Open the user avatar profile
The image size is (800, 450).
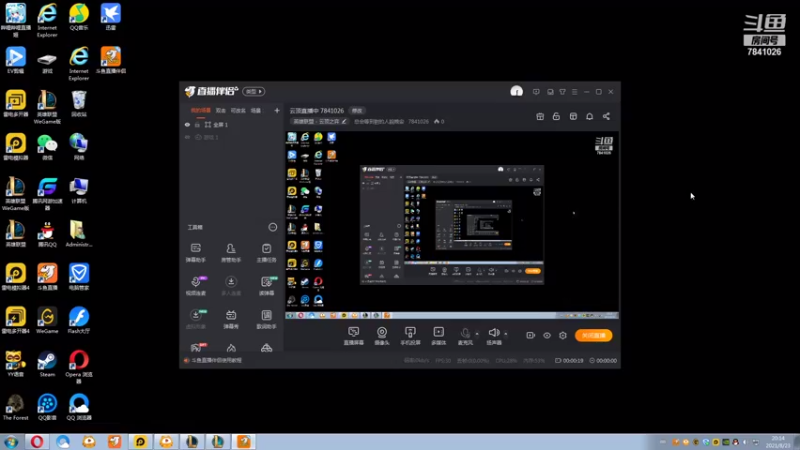pyautogui.click(x=516, y=91)
